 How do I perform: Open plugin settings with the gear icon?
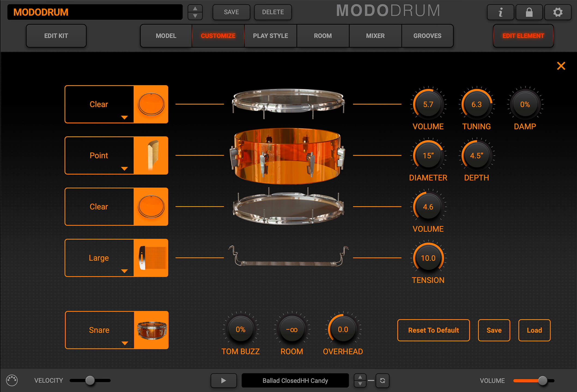pos(558,12)
